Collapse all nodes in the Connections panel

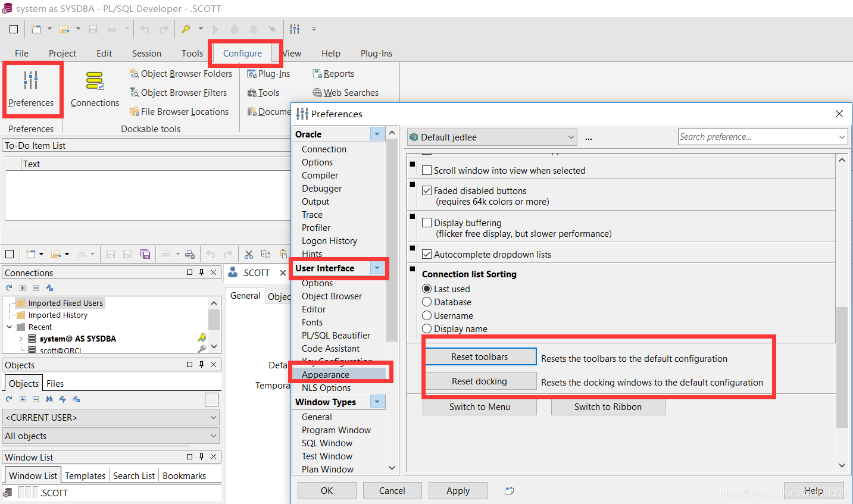(x=35, y=287)
